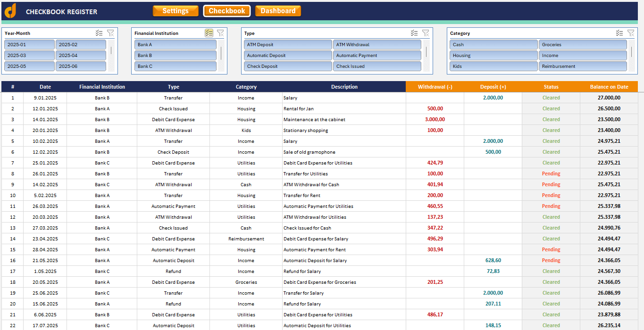The image size is (644, 330).
Task: Filter category by Kids
Action: [493, 66]
